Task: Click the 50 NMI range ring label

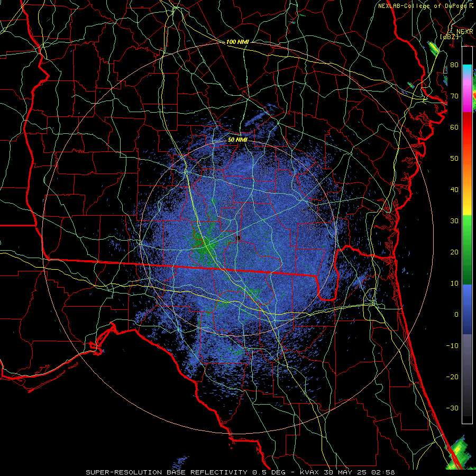Action: (x=237, y=140)
